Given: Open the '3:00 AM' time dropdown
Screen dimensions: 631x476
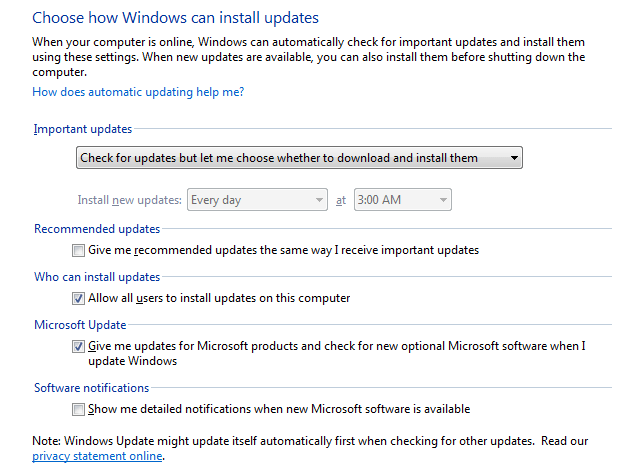Looking at the screenshot, I should (401, 200).
